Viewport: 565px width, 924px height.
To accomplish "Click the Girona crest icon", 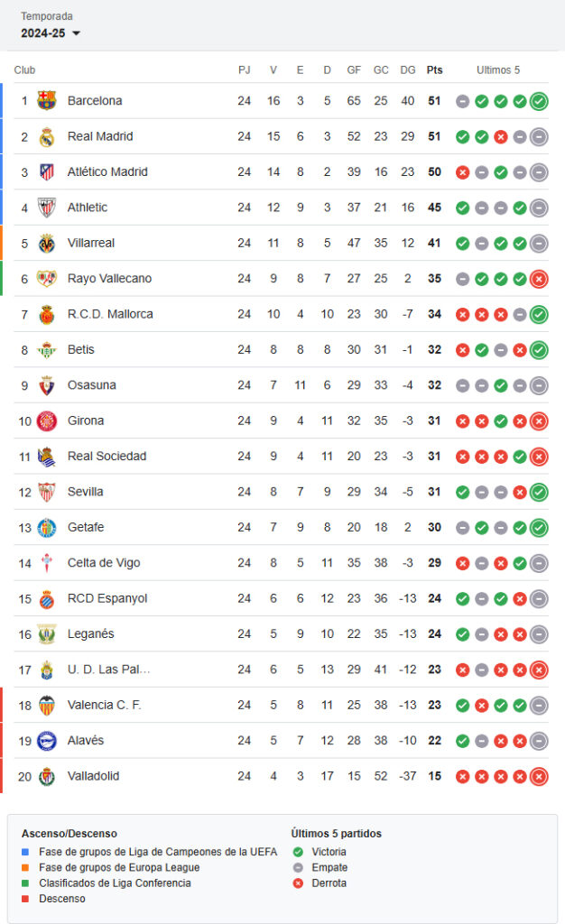I will (47, 420).
